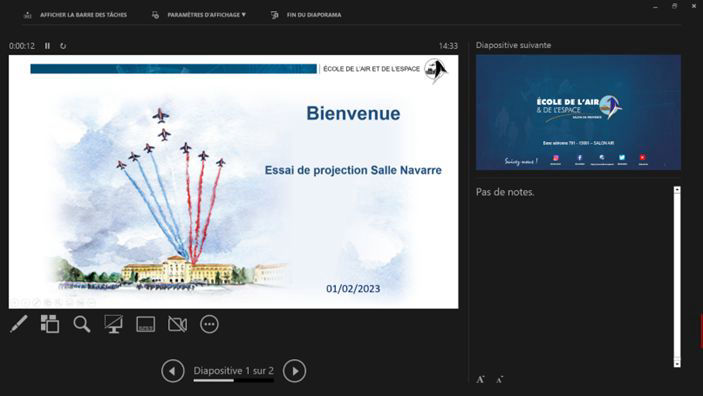Toggle subtitles on the slide show
Image resolution: width=703 pixels, height=396 pixels.
(x=146, y=324)
